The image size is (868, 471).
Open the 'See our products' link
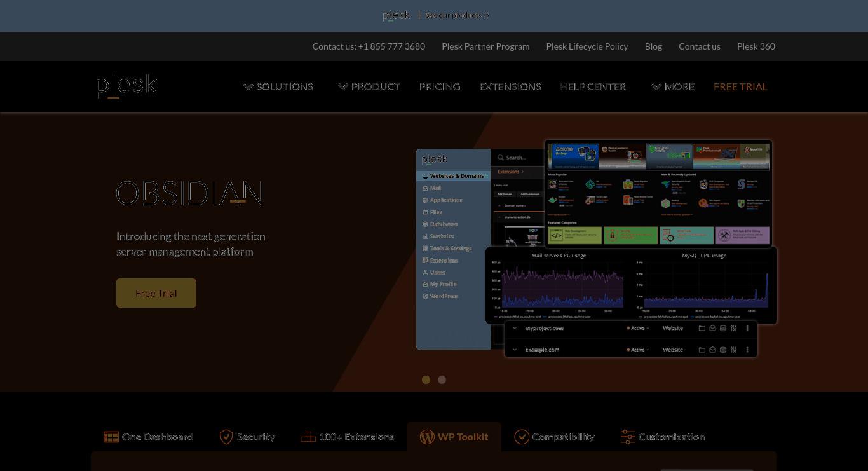(458, 15)
